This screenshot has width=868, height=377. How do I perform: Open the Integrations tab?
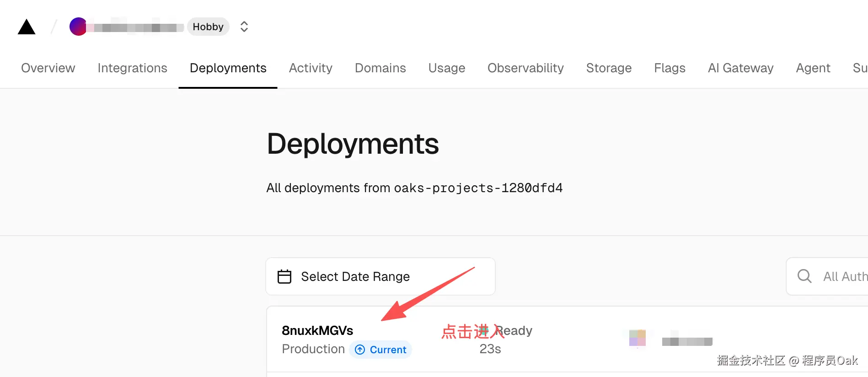click(132, 68)
